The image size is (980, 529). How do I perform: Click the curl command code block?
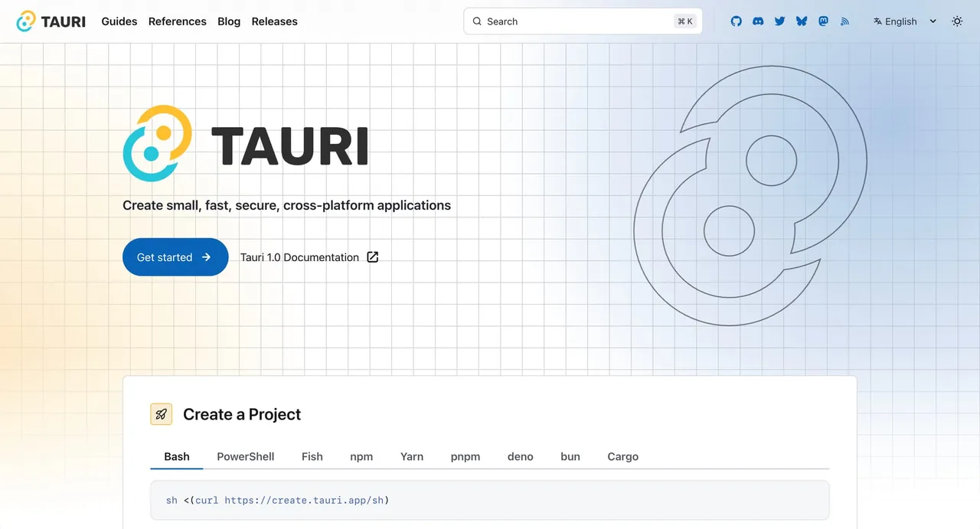tap(490, 501)
